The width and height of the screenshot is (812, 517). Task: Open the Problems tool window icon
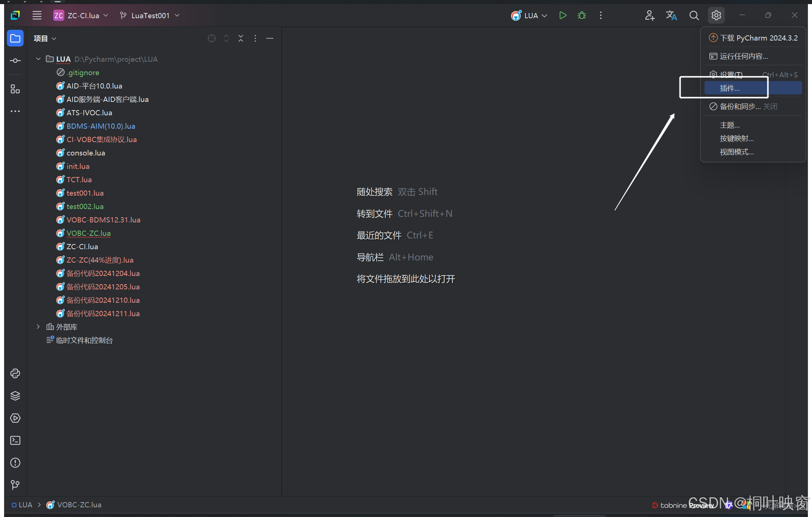15,463
